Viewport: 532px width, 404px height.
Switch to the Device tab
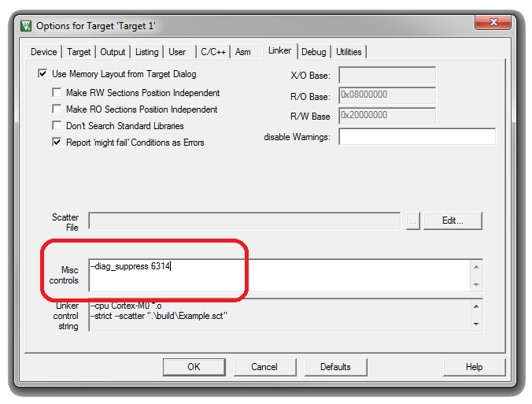tap(44, 52)
